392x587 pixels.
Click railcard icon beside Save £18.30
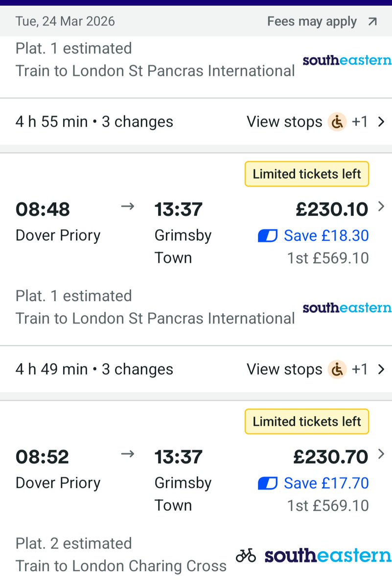[268, 236]
